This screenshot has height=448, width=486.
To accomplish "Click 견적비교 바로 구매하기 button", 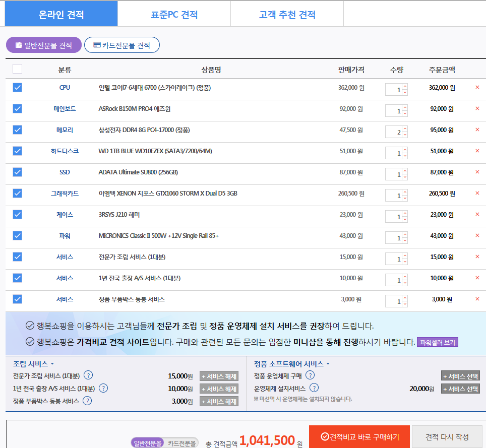I will [x=358, y=436].
